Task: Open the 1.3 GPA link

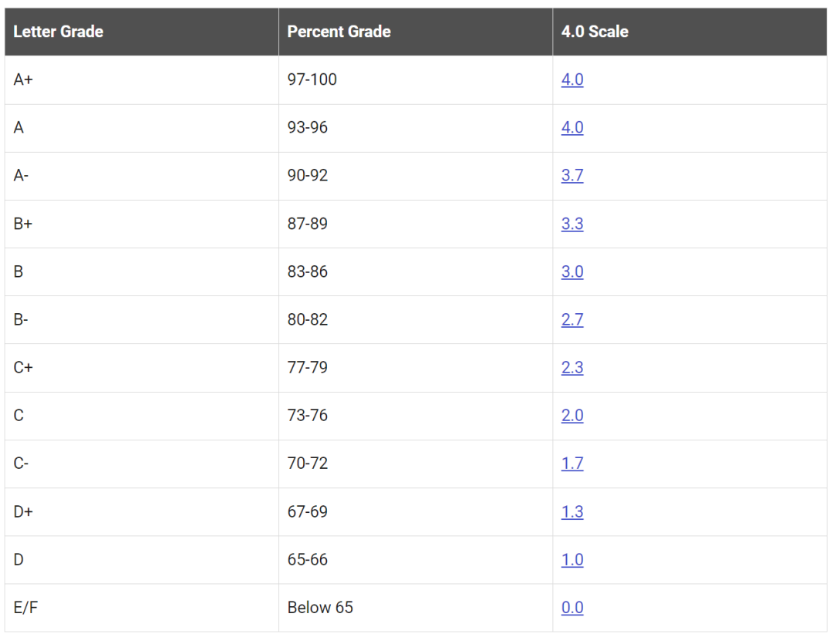Action: tap(572, 511)
